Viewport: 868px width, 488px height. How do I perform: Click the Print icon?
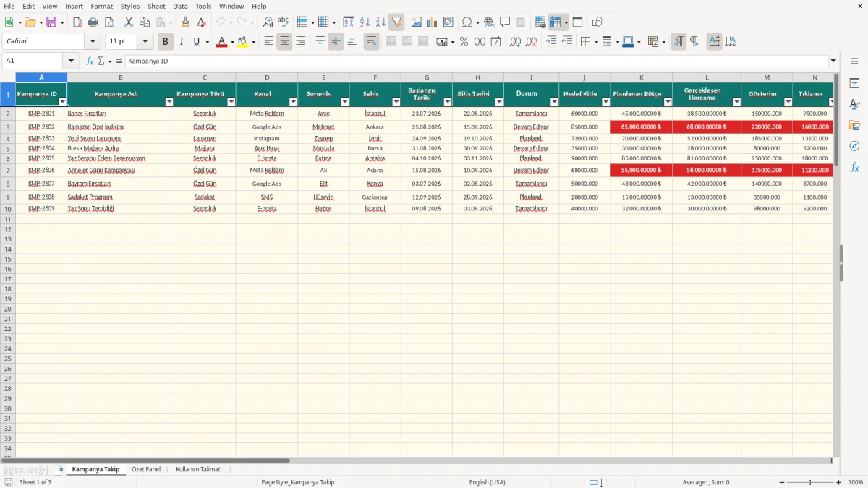click(93, 22)
